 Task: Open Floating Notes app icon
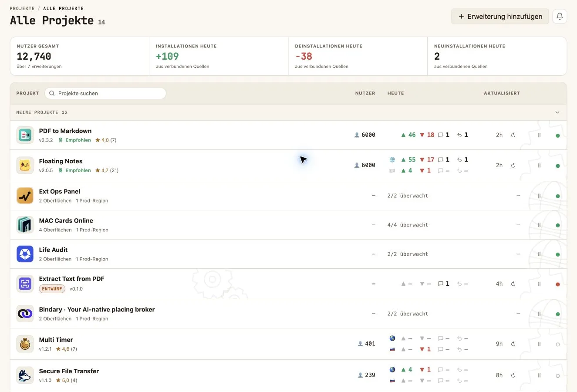(25, 166)
